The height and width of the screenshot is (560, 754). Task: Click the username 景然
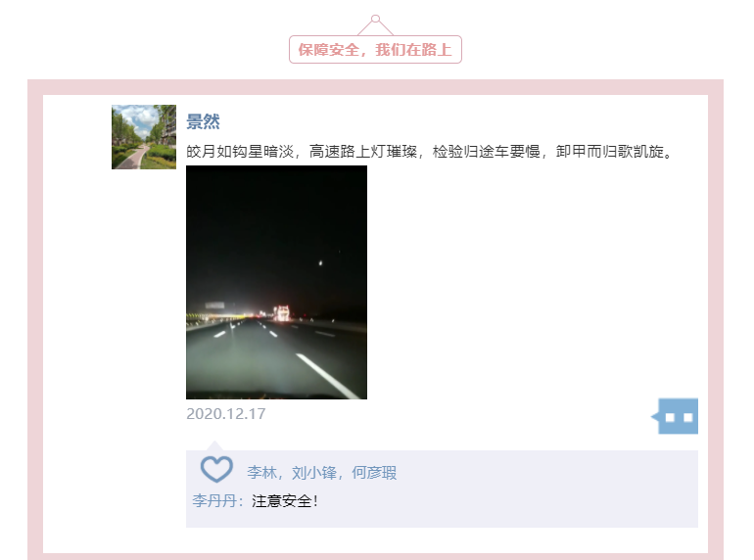click(203, 121)
